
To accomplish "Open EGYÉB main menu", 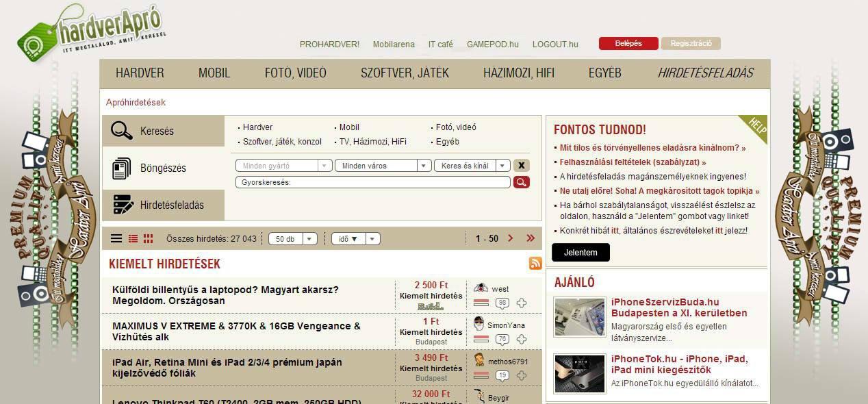I will [605, 73].
